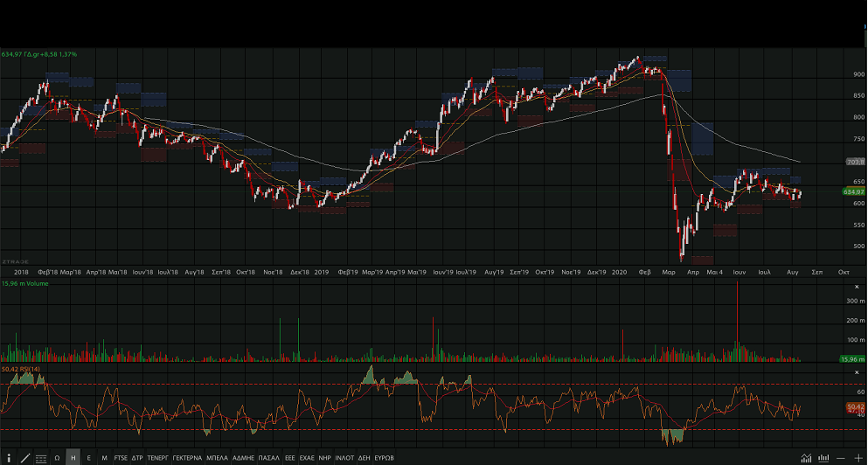Viewport: 868px width, 465px height.
Task: Select the ΕΥΡΩΒ symbol shortcut
Action: [x=384, y=458]
